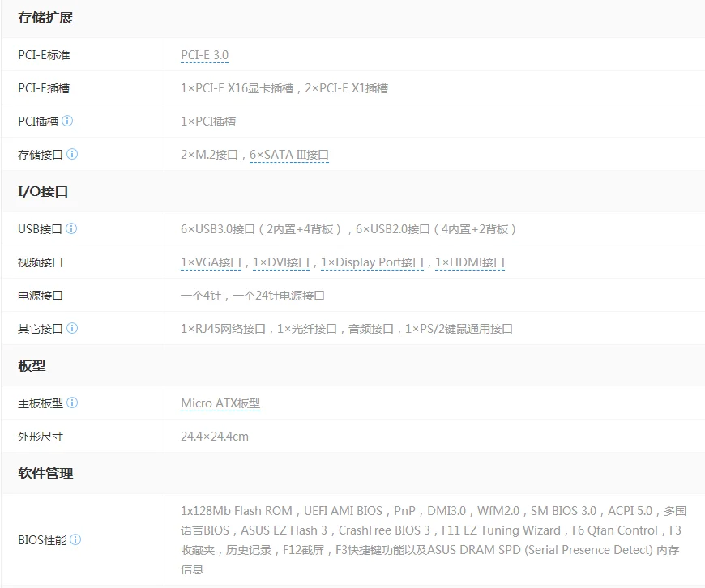
Task: Click the BIOS性能 row label
Action: (x=42, y=540)
